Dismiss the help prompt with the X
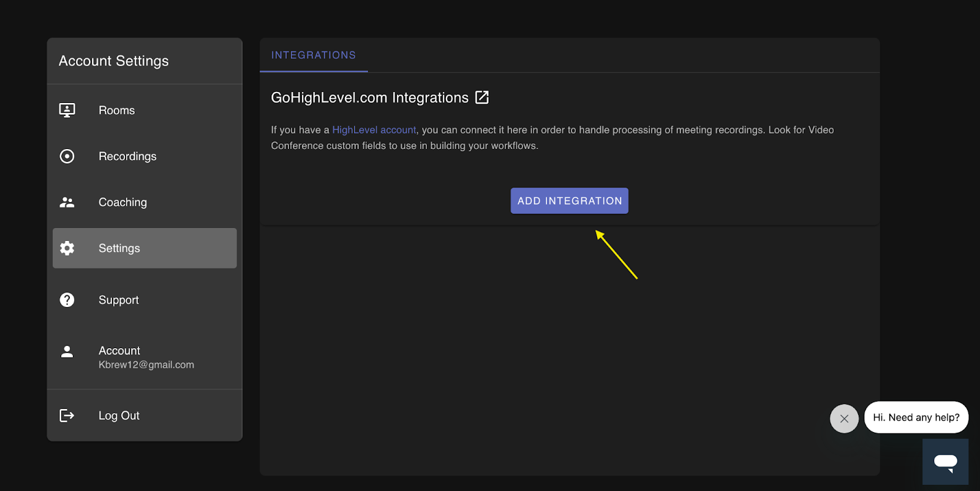This screenshot has height=491, width=980. click(x=844, y=419)
